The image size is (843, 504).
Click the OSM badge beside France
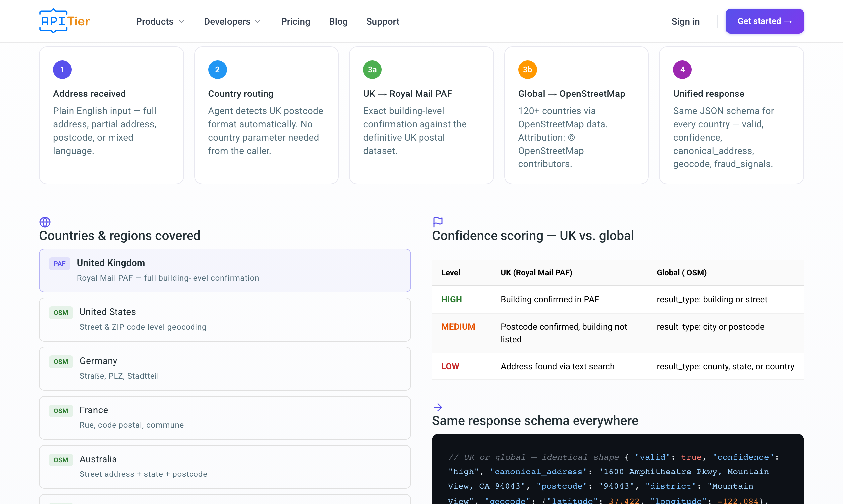tap(61, 410)
